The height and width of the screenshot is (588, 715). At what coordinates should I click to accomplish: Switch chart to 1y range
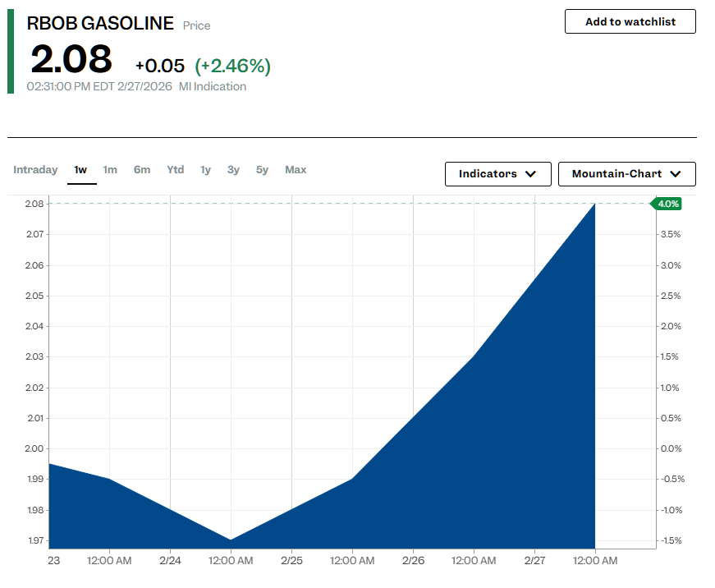click(x=206, y=170)
